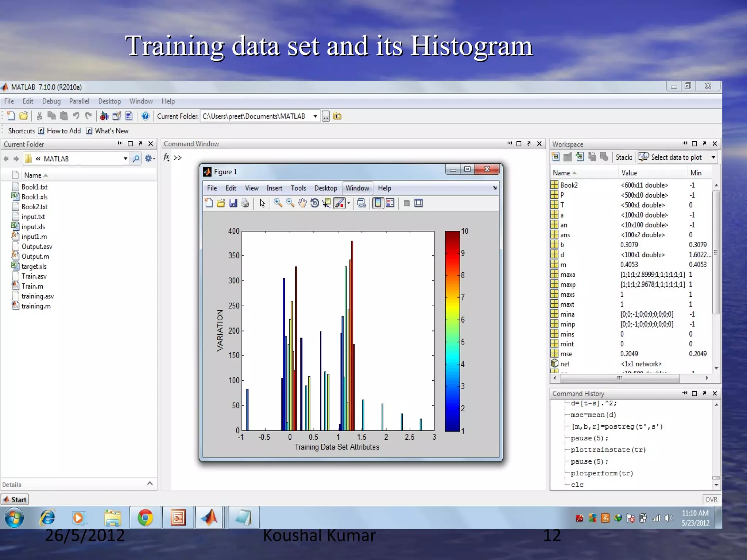Click the GUIDE icon in MATLAB toolbar
The image size is (747, 560).
(117, 116)
